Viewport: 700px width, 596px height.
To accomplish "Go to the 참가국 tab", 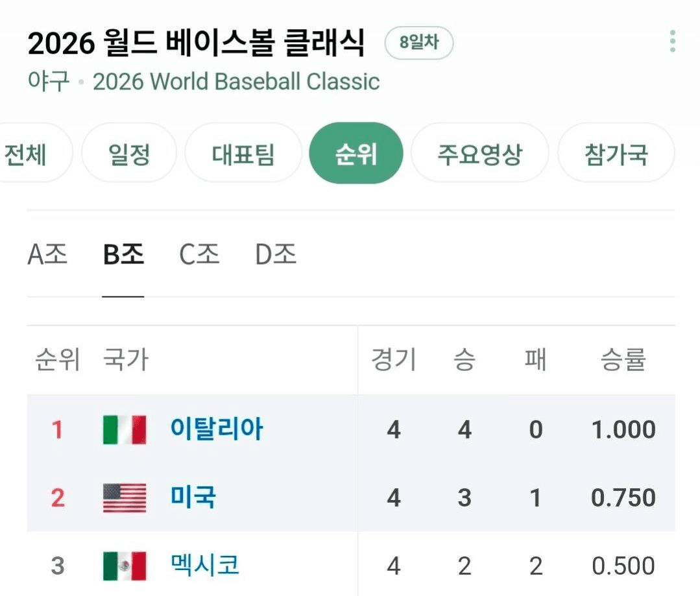I will (616, 154).
